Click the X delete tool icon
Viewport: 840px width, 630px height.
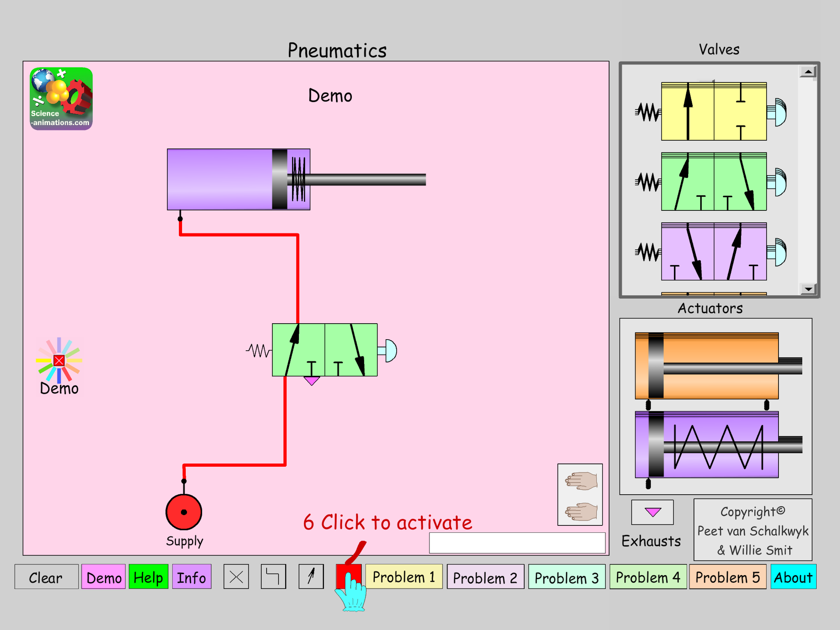point(236,577)
